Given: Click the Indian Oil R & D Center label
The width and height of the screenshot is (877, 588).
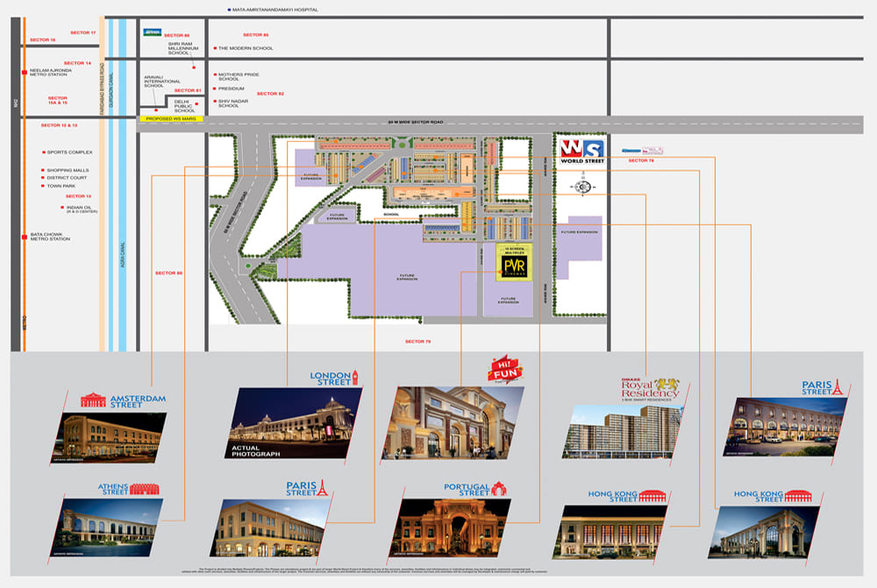Looking at the screenshot, I should tap(82, 209).
